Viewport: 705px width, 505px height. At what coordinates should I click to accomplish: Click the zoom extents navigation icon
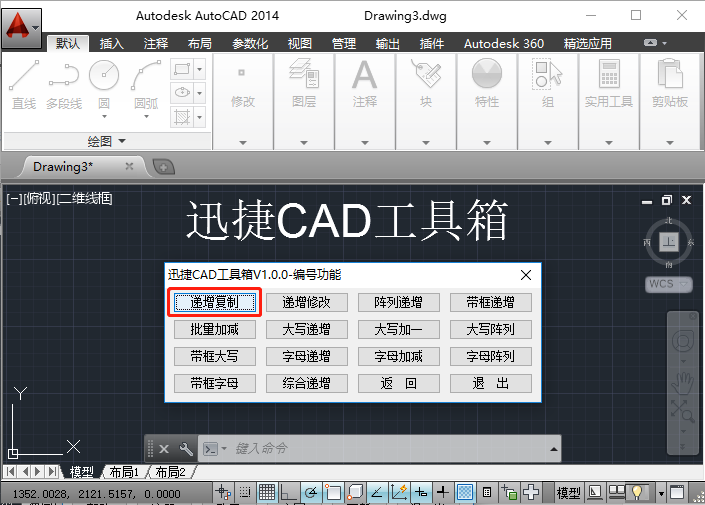(x=683, y=411)
